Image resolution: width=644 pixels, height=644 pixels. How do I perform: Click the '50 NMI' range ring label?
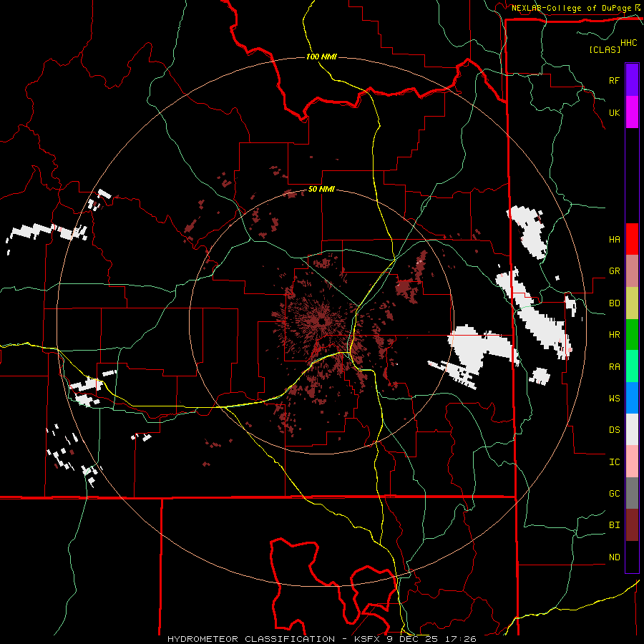[321, 190]
